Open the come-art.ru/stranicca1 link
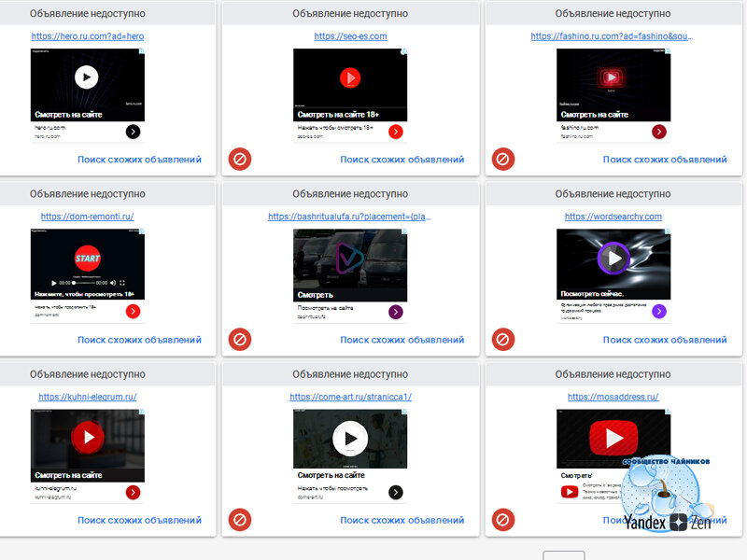The image size is (747, 560). click(x=351, y=398)
